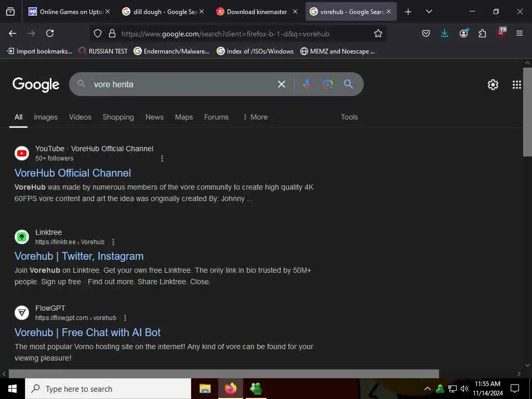
Task: Submit search using the magnifier button
Action: [348, 84]
